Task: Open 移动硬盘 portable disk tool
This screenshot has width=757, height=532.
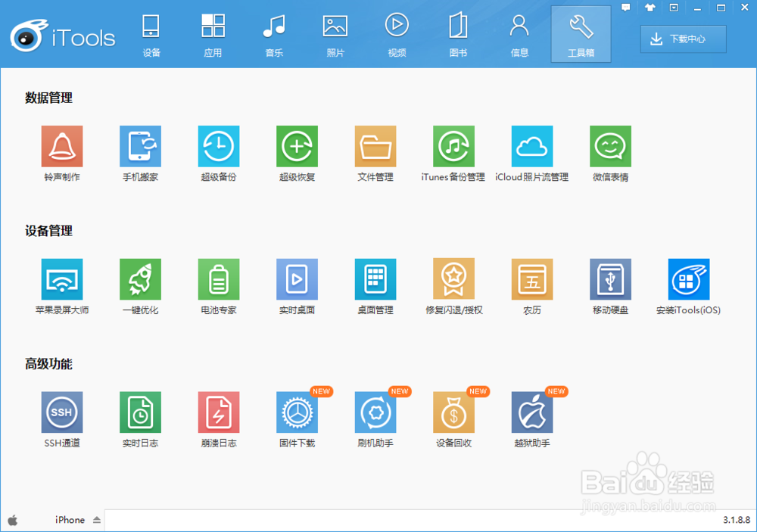Action: (x=610, y=279)
